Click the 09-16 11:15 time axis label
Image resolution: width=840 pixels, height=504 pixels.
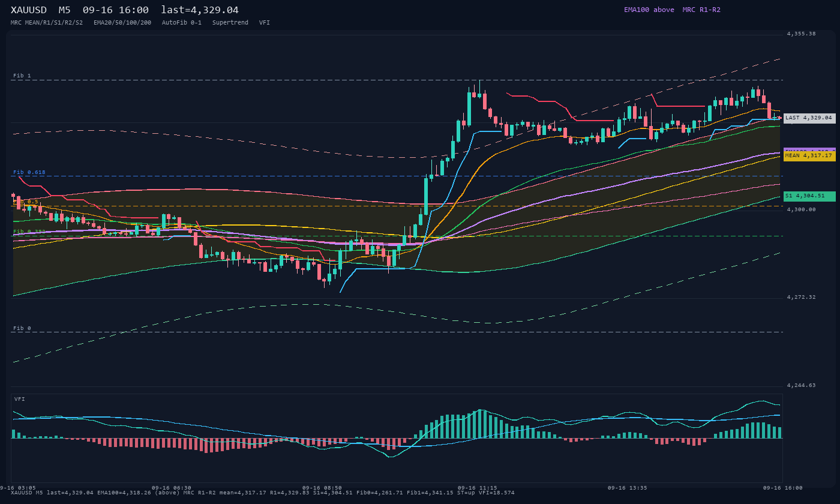(x=478, y=488)
